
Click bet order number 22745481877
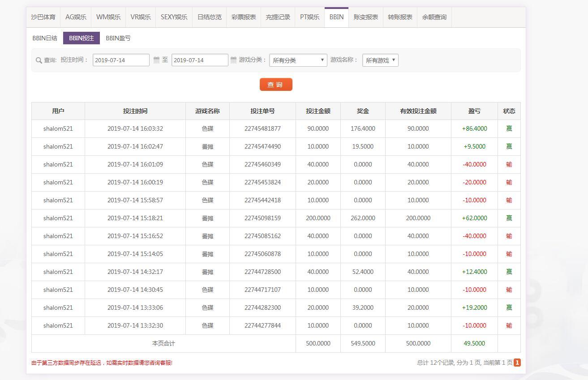pyautogui.click(x=262, y=128)
